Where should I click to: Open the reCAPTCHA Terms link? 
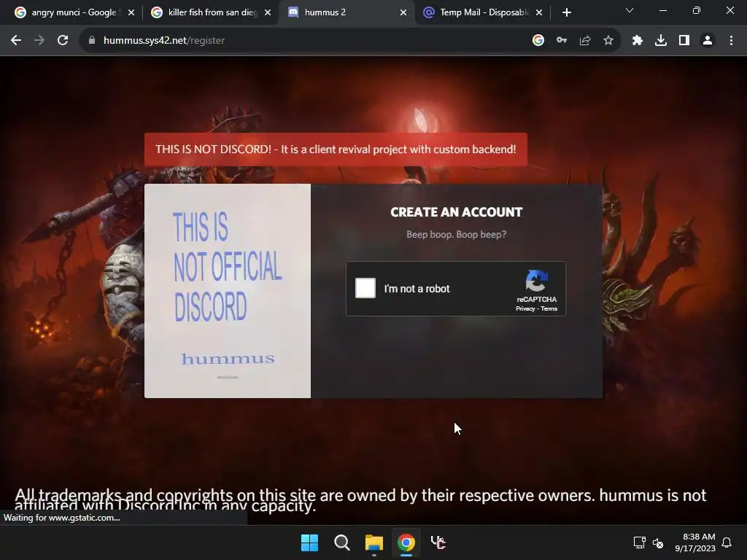[549, 308]
